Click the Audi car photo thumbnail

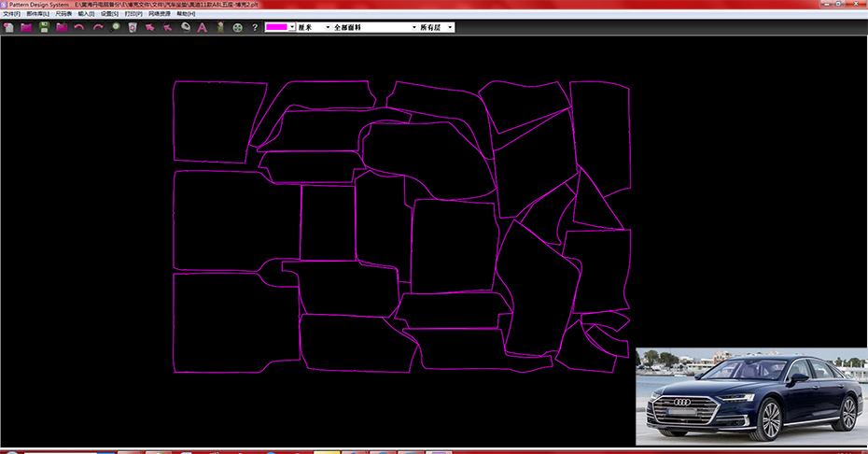750,395
